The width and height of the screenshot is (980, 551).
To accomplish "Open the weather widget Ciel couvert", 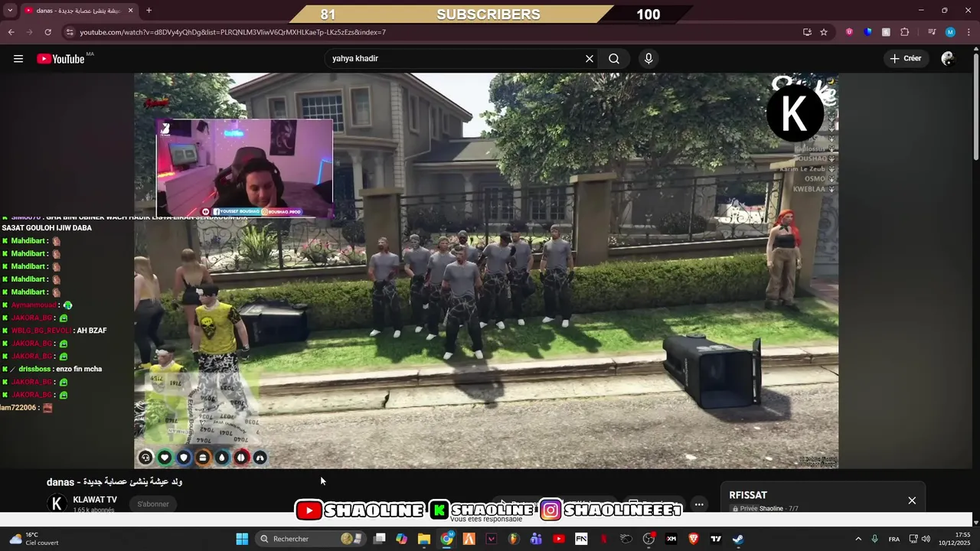I will coord(34,539).
